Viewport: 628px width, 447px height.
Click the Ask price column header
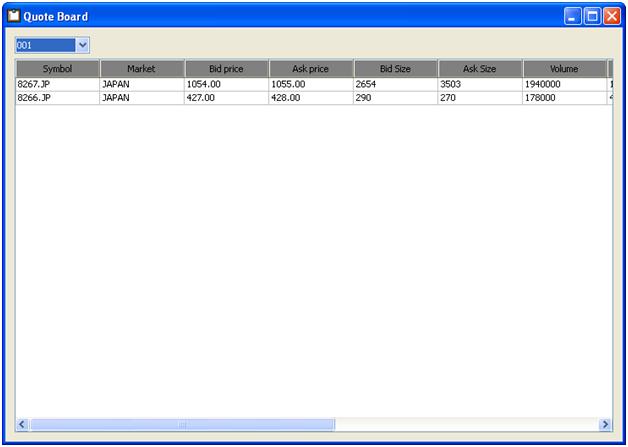(311, 69)
